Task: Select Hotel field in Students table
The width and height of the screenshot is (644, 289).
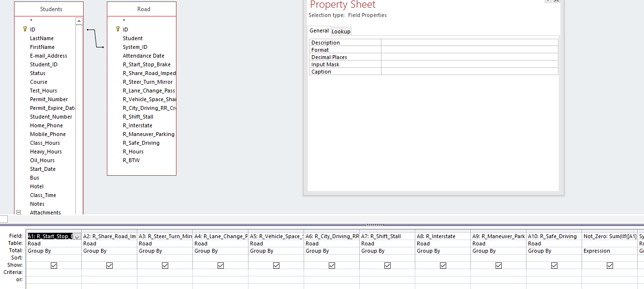Action: (x=37, y=186)
